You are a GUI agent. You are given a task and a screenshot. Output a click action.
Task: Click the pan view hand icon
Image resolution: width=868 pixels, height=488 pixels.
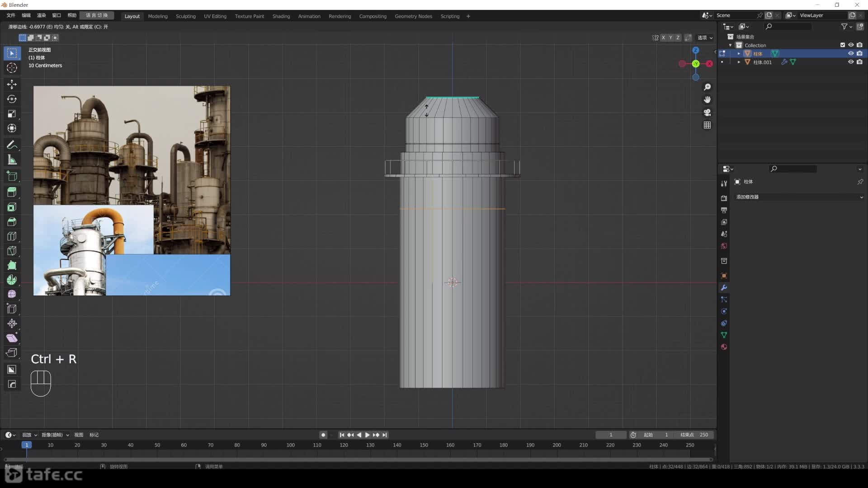[x=707, y=99]
